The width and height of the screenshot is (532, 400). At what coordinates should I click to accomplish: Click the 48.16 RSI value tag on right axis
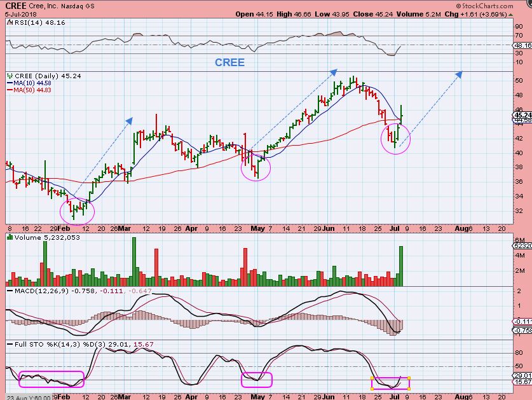point(523,45)
